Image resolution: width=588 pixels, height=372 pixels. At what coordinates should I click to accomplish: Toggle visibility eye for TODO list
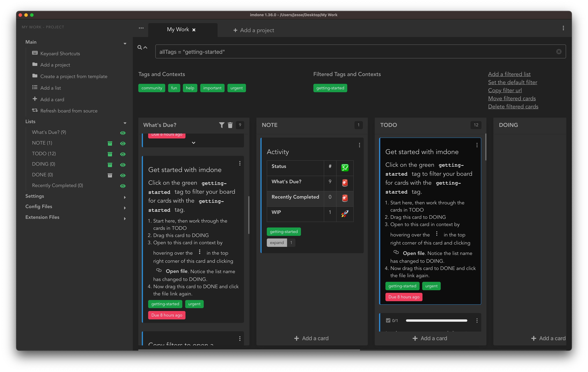(x=123, y=154)
